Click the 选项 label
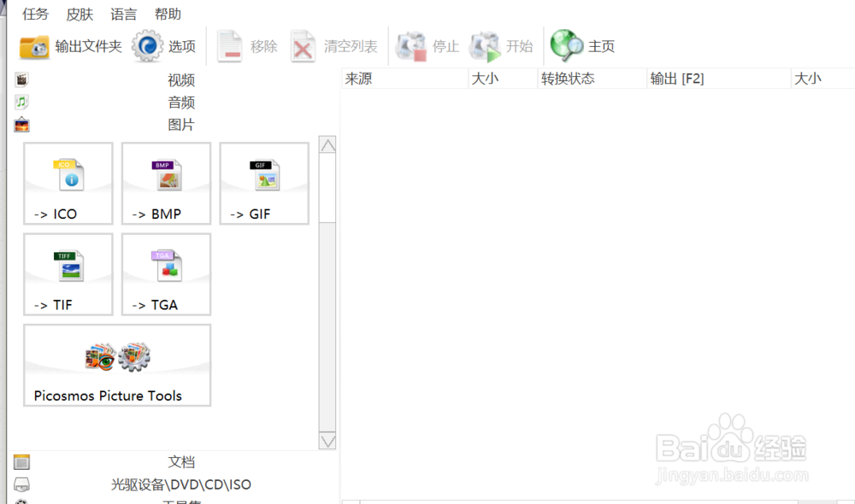 tap(182, 46)
